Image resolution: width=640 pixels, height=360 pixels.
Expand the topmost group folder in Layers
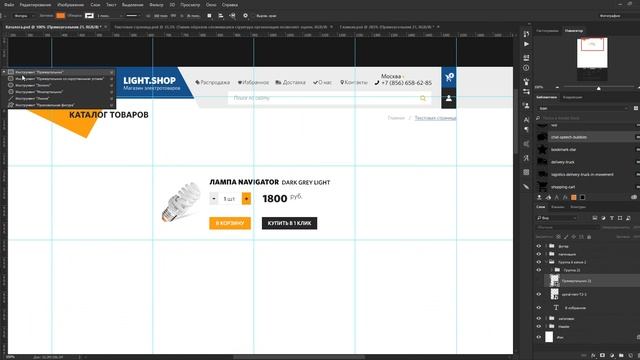(546, 246)
